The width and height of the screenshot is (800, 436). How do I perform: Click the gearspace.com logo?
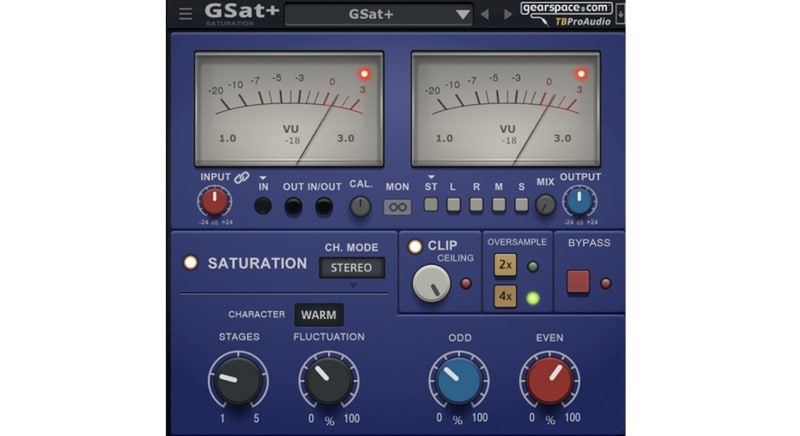coord(566,9)
